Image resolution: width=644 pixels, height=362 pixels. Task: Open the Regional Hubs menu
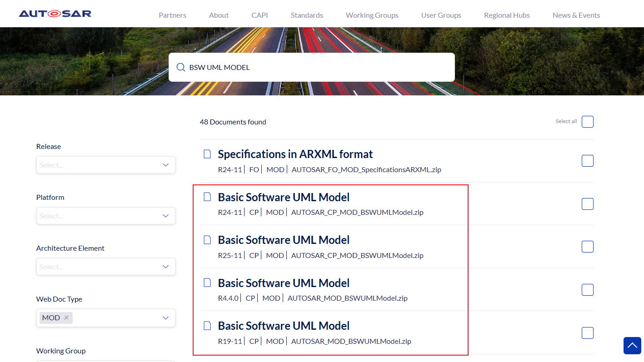tap(507, 15)
